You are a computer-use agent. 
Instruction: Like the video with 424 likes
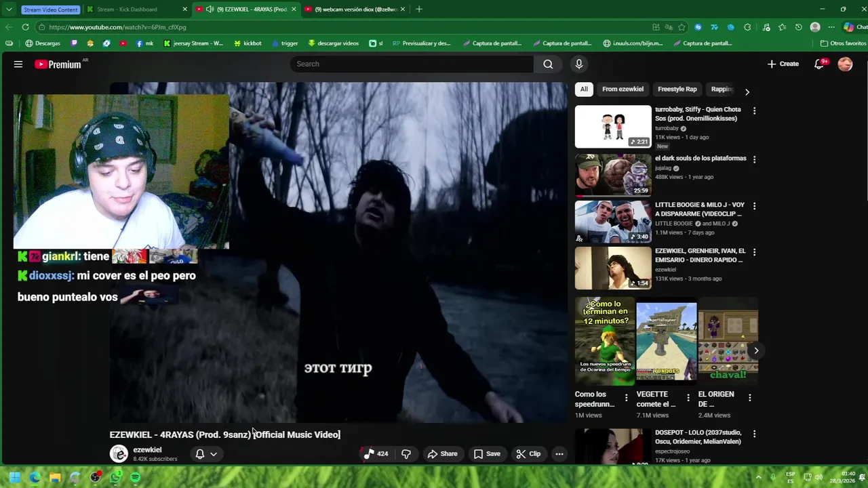point(376,454)
